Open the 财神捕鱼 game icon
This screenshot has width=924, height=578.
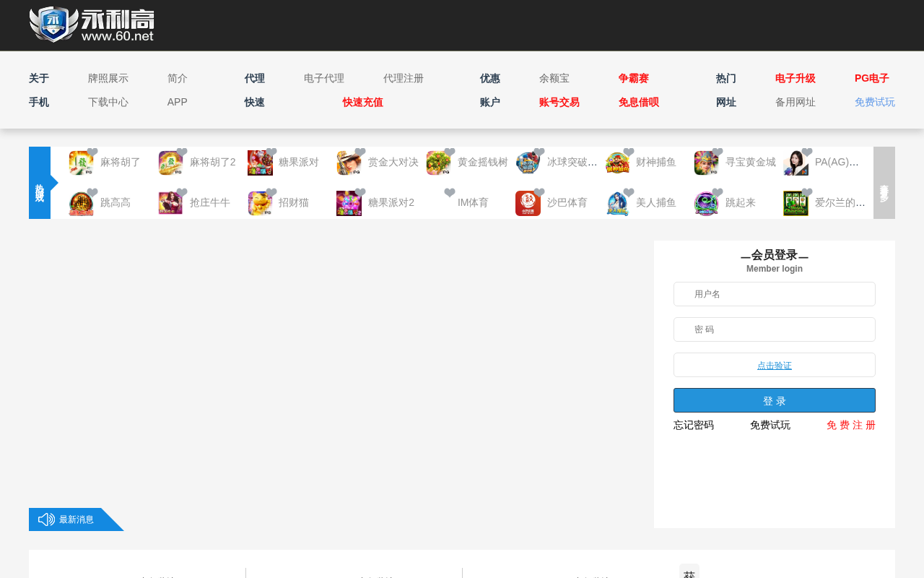click(617, 163)
